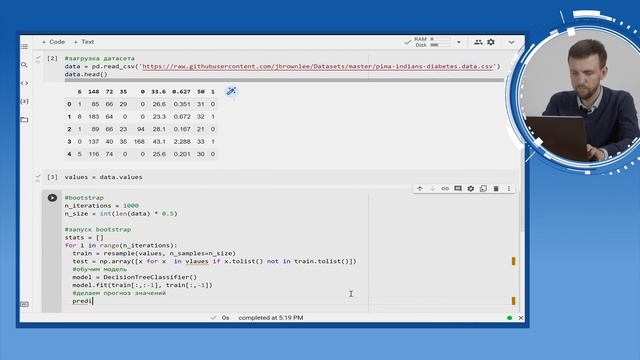This screenshot has height=360, width=640.
Task: Add a new Code cell
Action: (53, 42)
